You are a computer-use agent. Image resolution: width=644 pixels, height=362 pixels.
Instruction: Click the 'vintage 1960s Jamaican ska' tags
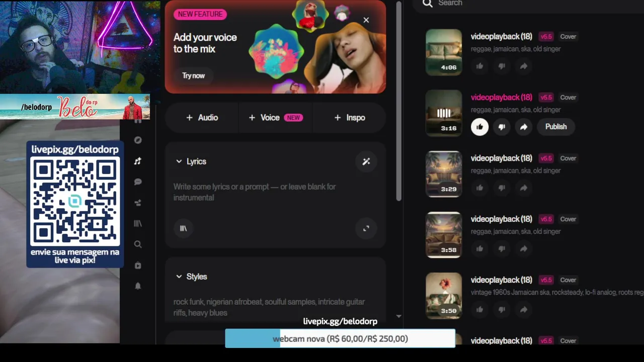557,292
